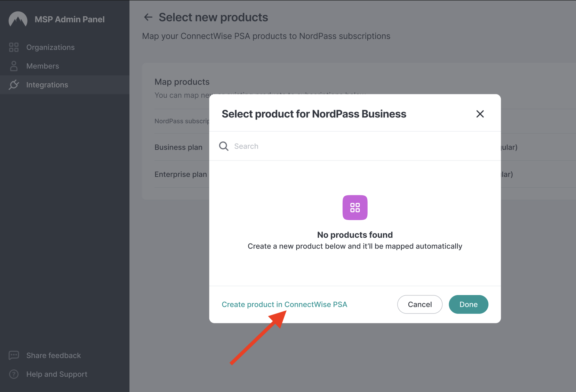The height and width of the screenshot is (392, 576).
Task: Click the NordPass mountain logo
Action: 18,19
